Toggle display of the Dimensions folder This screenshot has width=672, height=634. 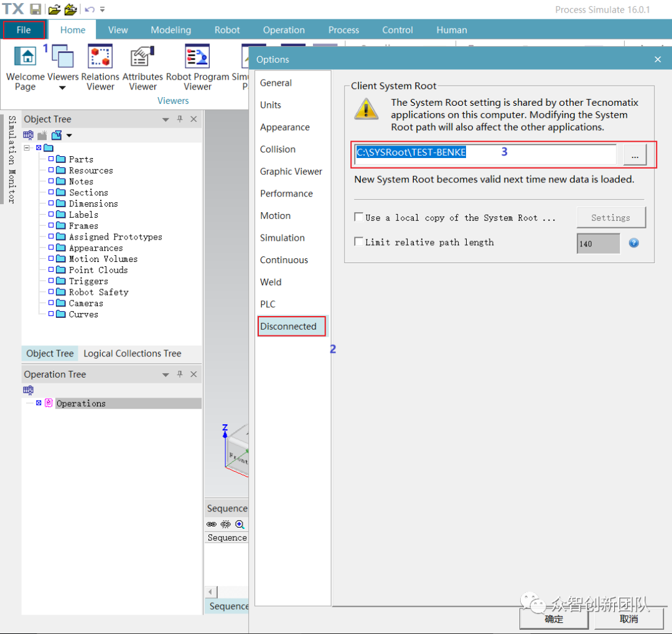(51, 203)
